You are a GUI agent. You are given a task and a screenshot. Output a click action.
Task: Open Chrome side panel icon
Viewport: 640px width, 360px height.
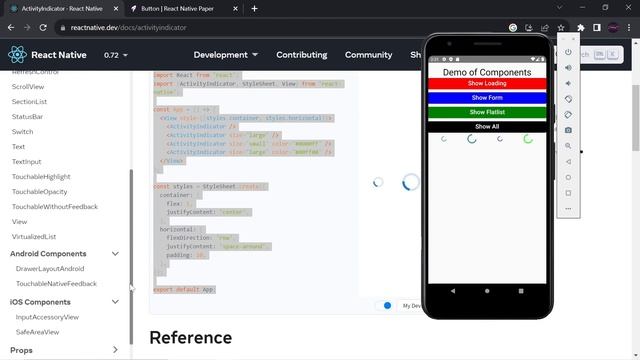point(597,27)
